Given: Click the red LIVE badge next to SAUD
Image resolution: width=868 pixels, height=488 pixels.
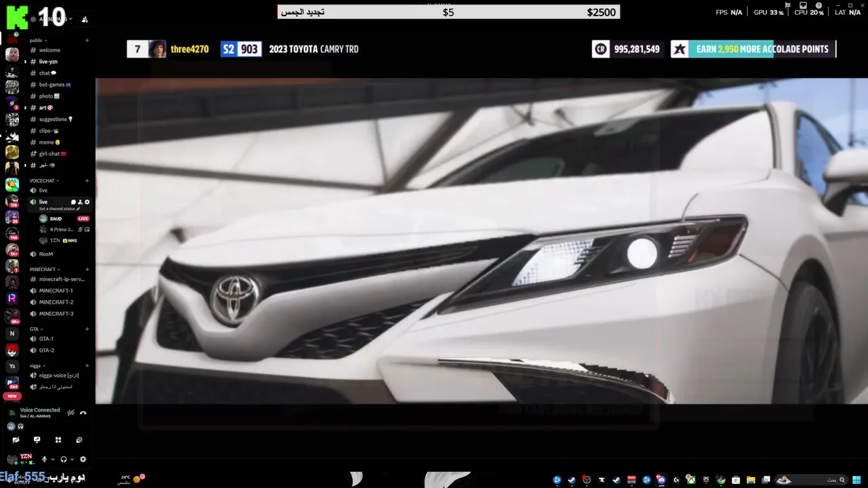Looking at the screenshot, I should pyautogui.click(x=83, y=219).
